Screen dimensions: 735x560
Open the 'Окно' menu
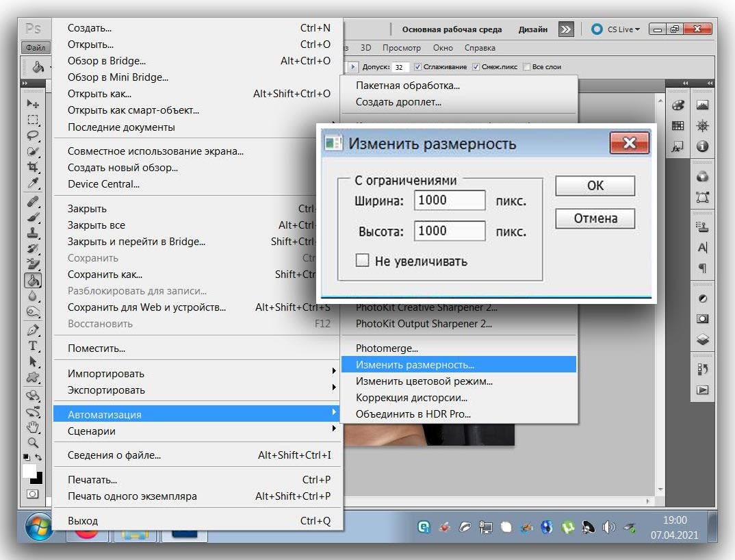click(x=443, y=48)
